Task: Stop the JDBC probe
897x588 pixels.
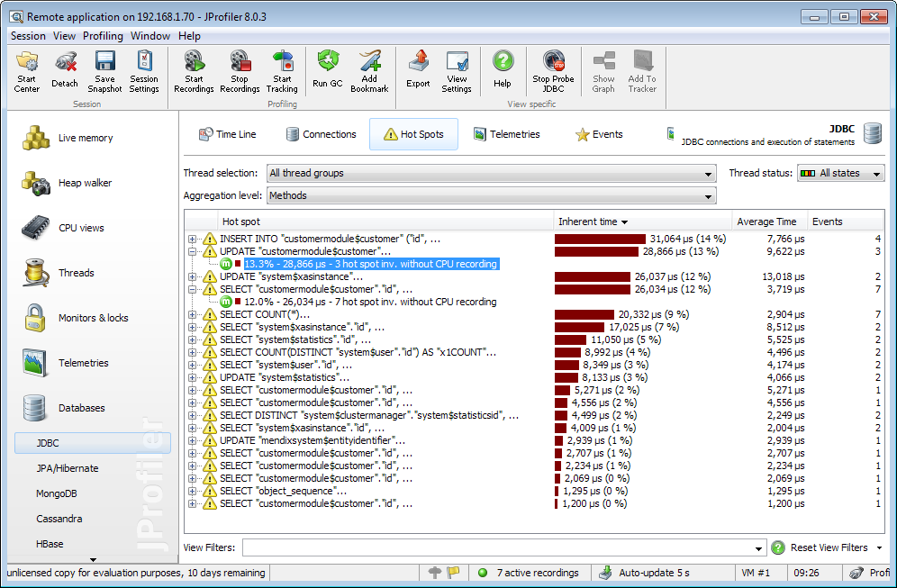Action: [553, 73]
